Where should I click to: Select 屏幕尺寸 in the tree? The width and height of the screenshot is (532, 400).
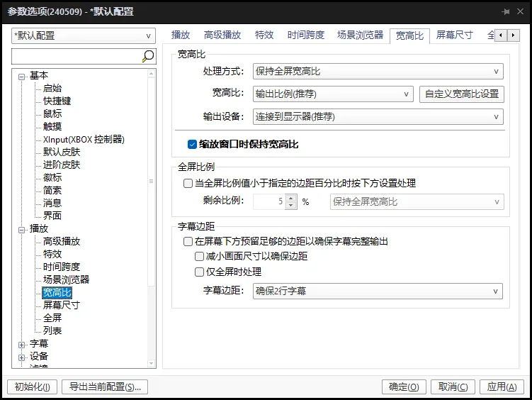[x=62, y=305]
